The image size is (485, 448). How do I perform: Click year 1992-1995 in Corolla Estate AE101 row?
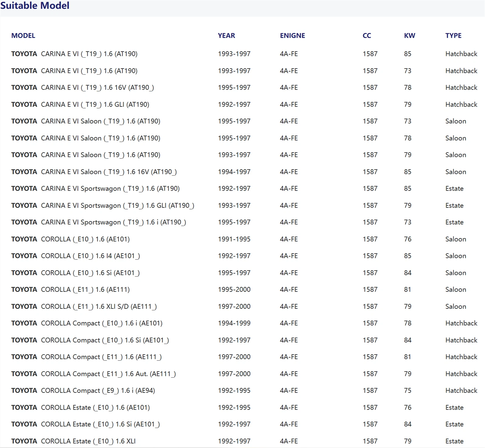pyautogui.click(x=234, y=407)
